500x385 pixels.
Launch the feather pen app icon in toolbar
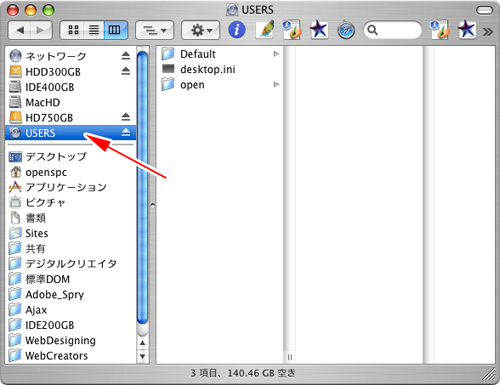[265, 29]
